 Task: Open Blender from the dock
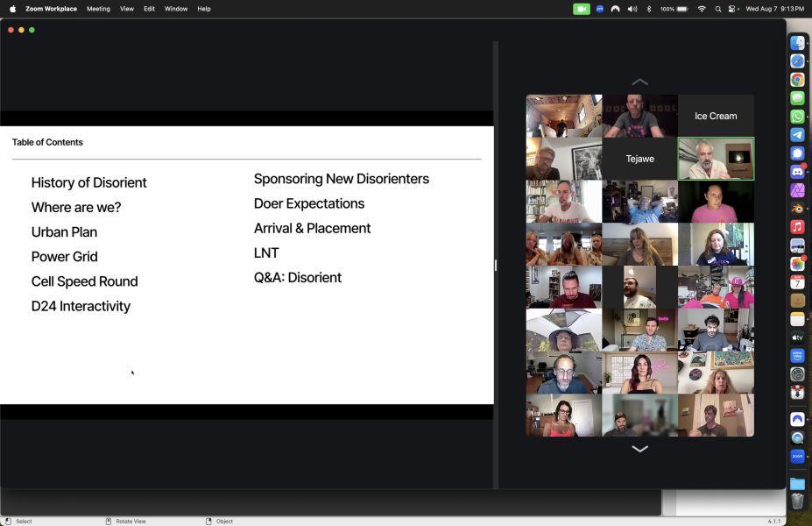click(x=797, y=209)
